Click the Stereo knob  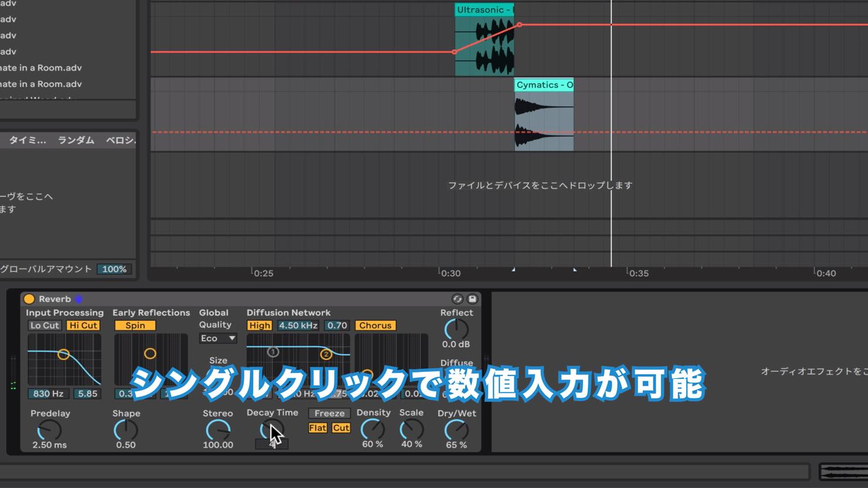(x=218, y=431)
